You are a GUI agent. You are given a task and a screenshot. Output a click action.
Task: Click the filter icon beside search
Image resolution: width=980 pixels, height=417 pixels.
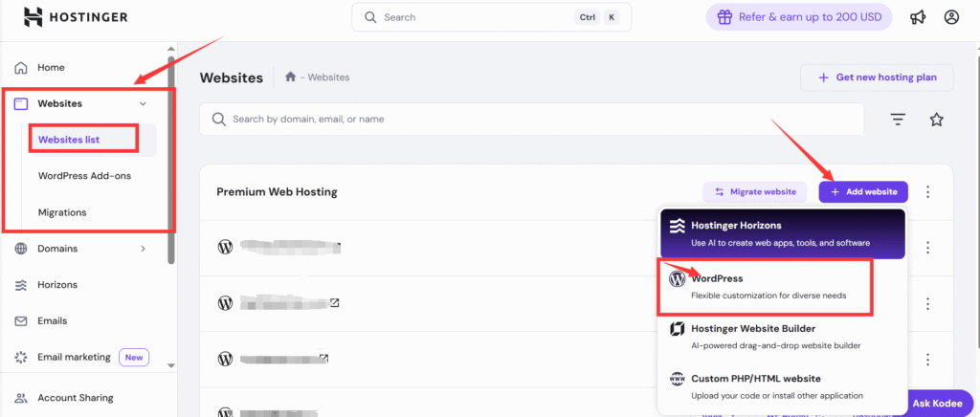(x=898, y=120)
